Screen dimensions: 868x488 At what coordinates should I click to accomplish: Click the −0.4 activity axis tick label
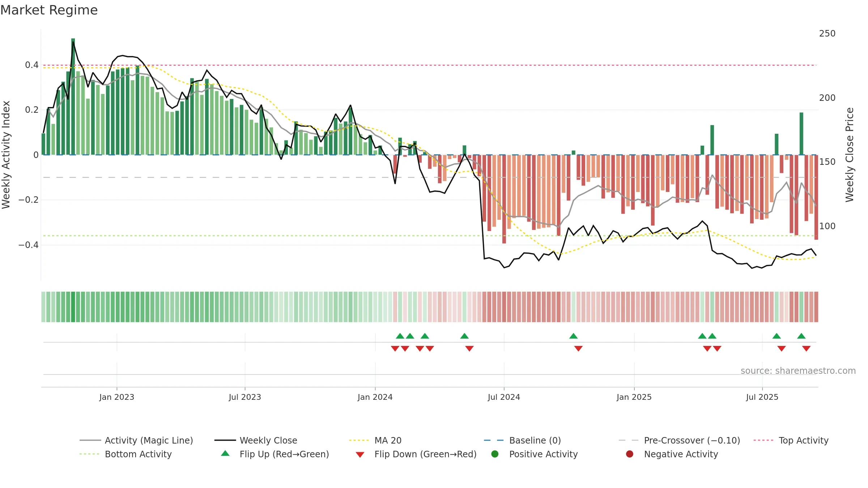pos(28,245)
